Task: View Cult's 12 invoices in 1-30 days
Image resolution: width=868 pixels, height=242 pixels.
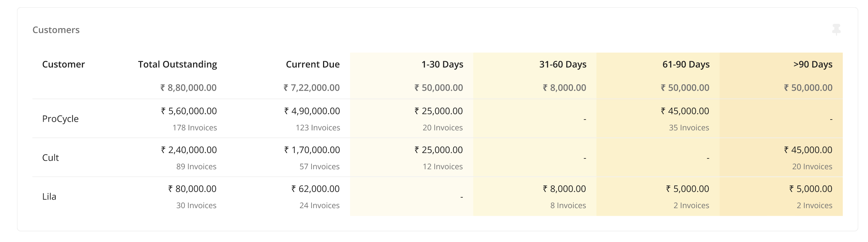Action: point(442,167)
